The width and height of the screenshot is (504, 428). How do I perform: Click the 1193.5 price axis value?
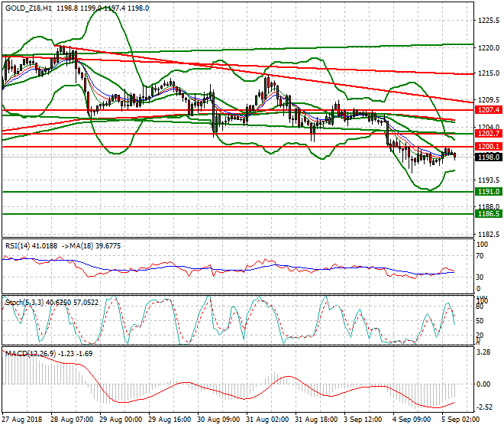[x=489, y=180]
